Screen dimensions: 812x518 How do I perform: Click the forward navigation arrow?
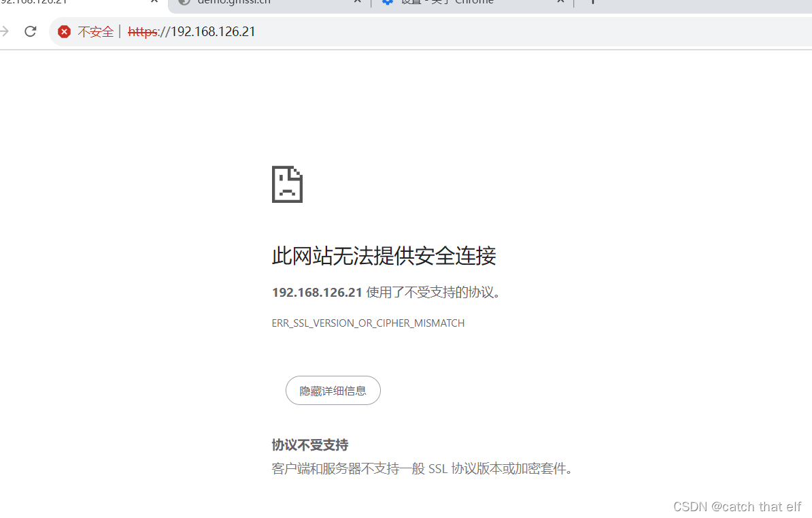(5, 31)
